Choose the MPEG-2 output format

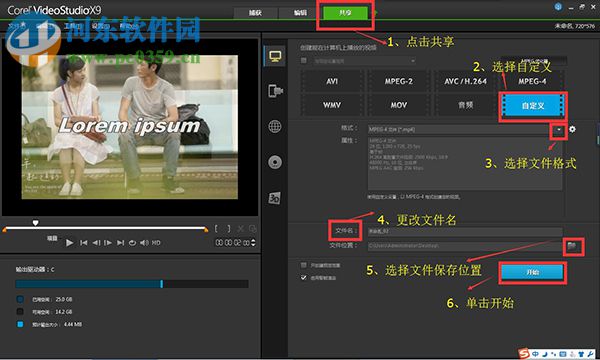399,81
